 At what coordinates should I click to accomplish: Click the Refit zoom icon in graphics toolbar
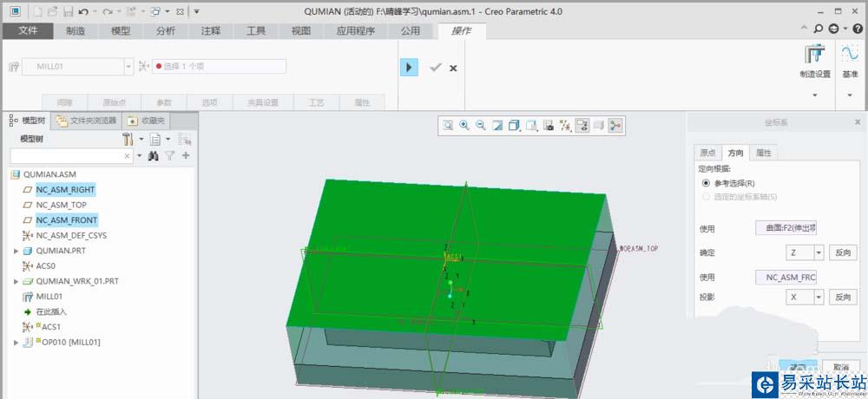coord(448,126)
